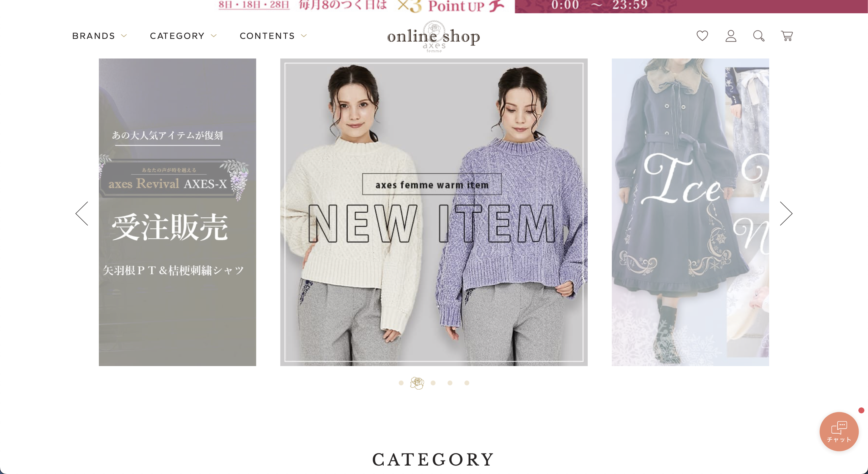Expand the CONTENTS dropdown menu
Screen dimensions: 868x474
[273, 36]
